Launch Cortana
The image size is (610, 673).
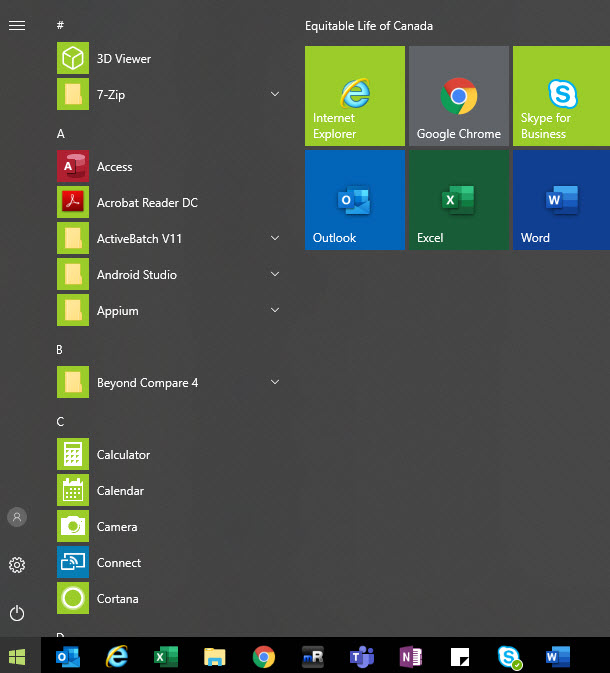pyautogui.click(x=168, y=599)
